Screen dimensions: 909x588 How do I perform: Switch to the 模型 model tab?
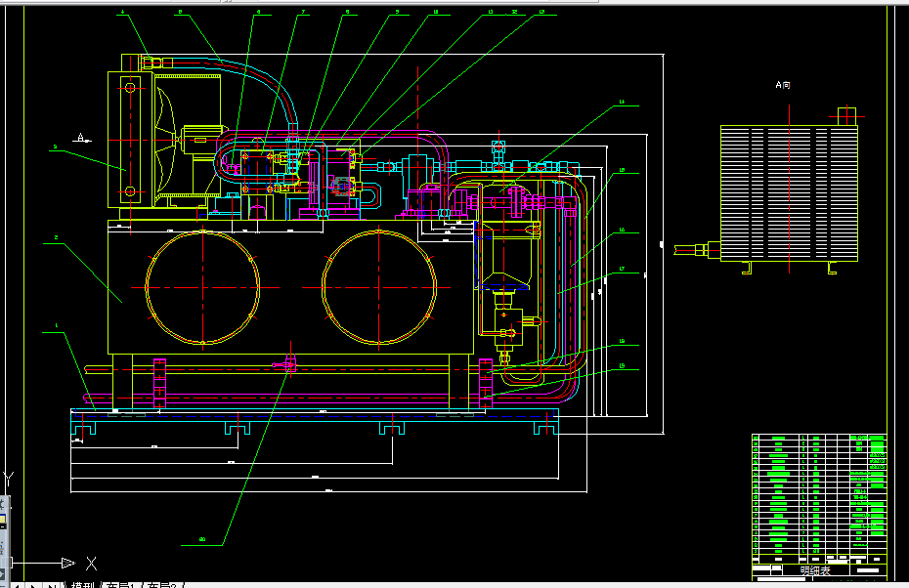click(x=83, y=585)
